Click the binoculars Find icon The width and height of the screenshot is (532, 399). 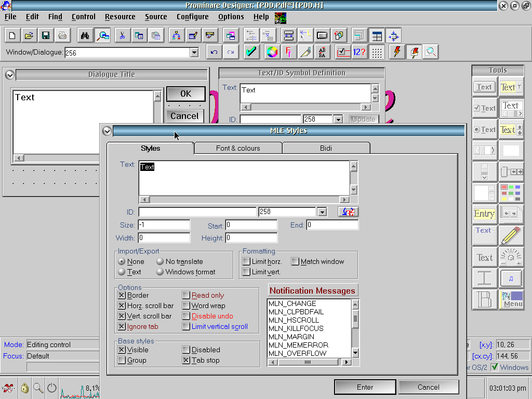[85, 35]
